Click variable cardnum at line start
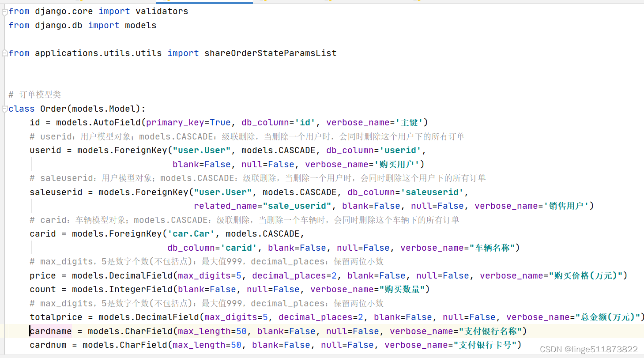This screenshot has width=644, height=358. click(48, 345)
